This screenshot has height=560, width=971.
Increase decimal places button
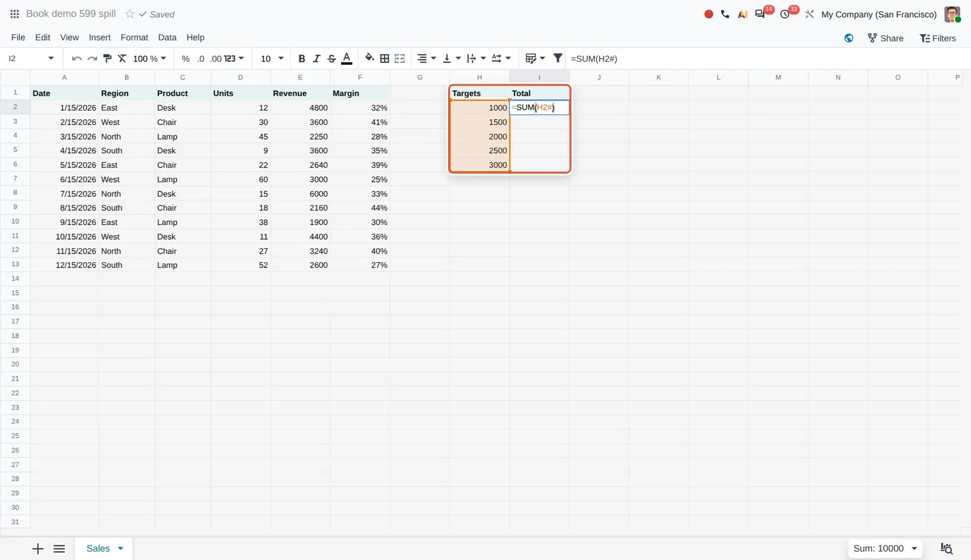point(216,59)
